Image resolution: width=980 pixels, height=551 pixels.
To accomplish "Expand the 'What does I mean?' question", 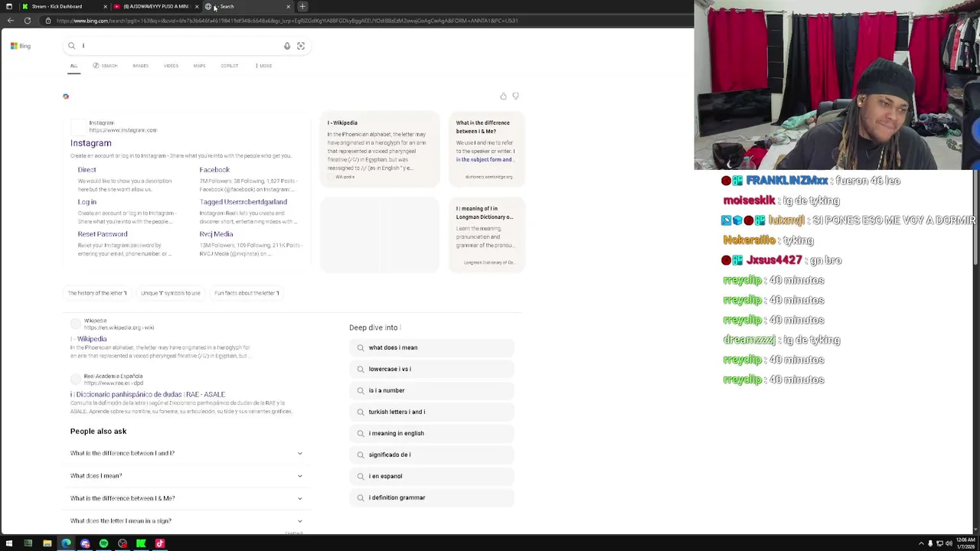I will point(186,476).
